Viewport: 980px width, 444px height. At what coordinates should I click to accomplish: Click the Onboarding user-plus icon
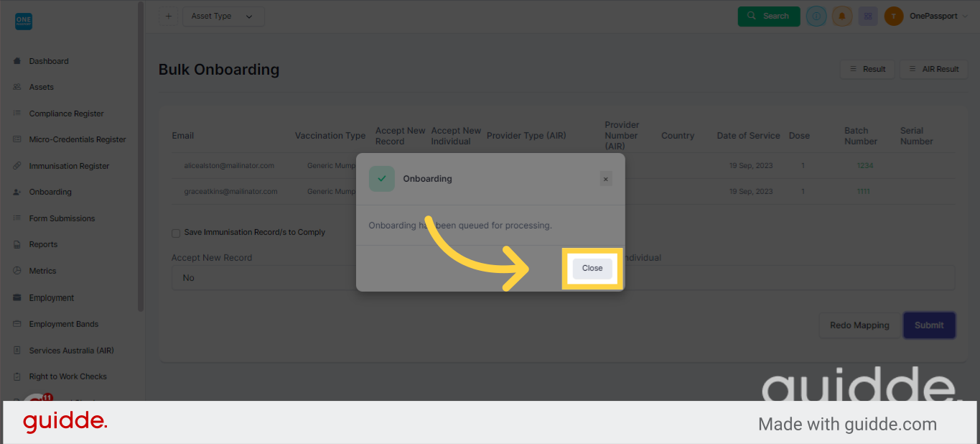click(x=17, y=192)
